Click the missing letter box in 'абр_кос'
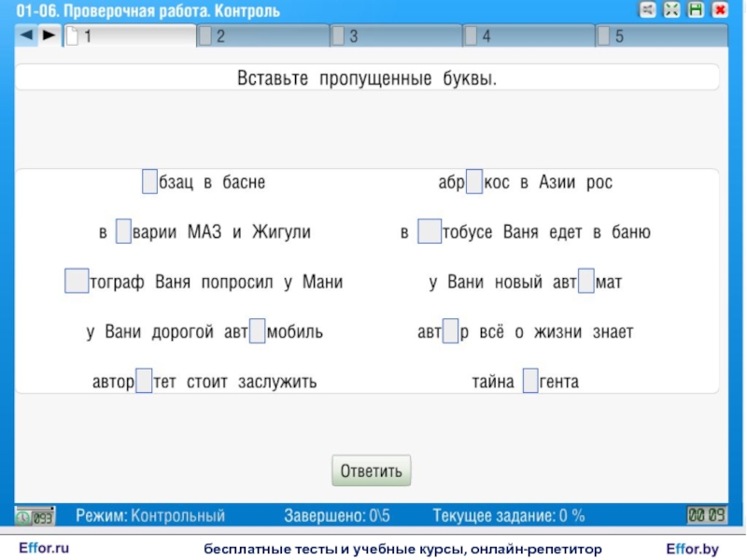The height and width of the screenshot is (560, 747). coord(473,181)
